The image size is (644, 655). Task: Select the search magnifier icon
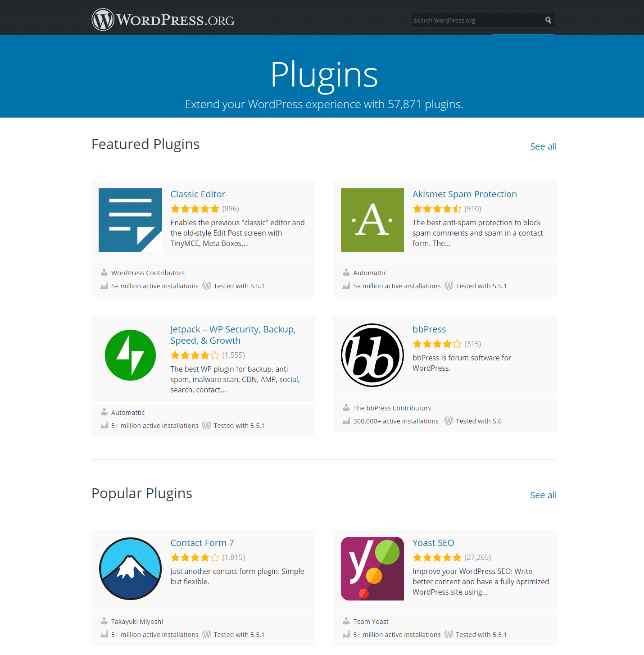(548, 20)
